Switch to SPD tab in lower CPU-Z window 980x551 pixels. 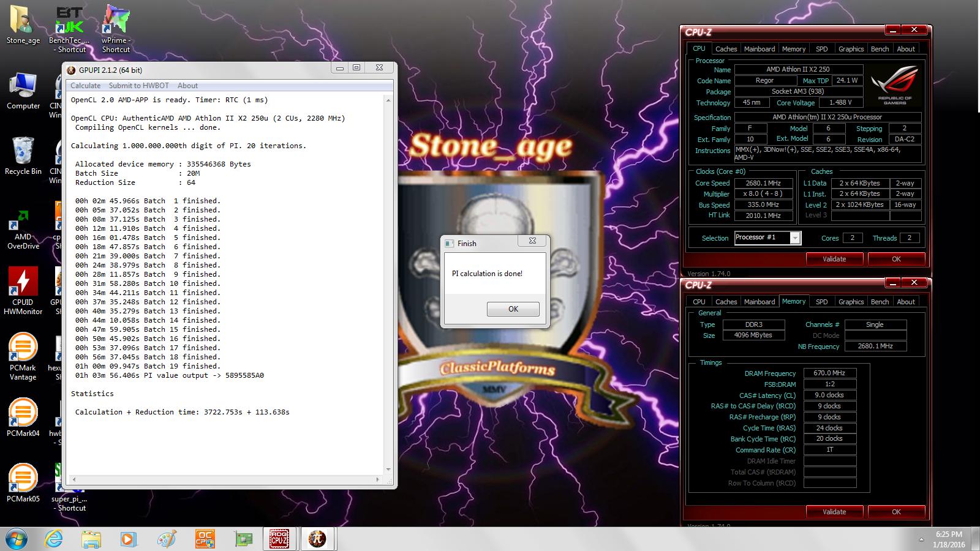point(822,302)
